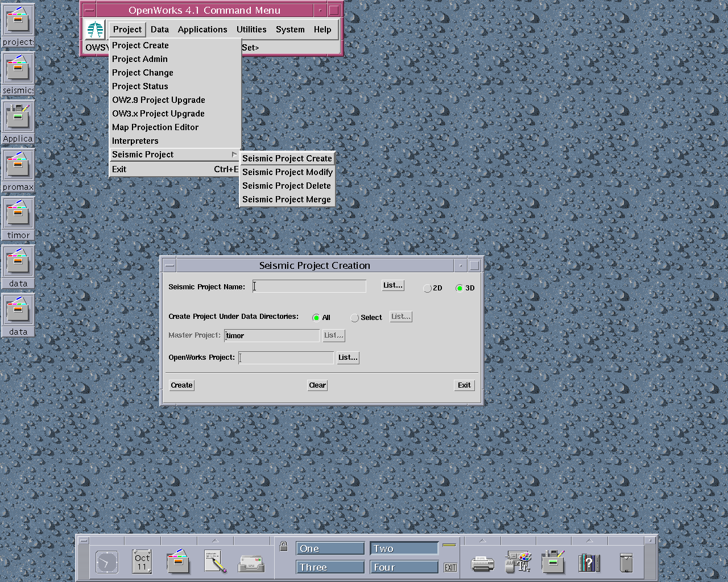The image size is (728, 582).
Task: Click the clock icon in front panel
Action: point(106,562)
